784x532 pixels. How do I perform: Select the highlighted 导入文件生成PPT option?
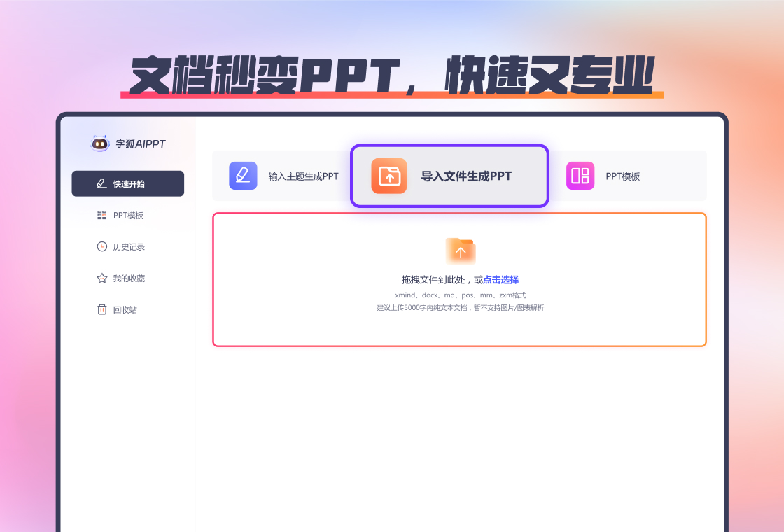coord(449,176)
